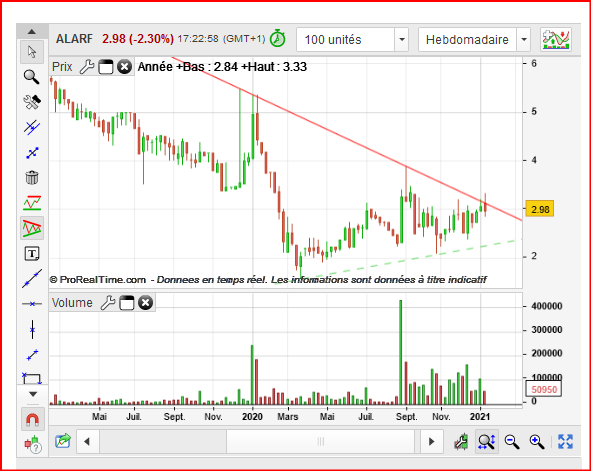
Task: Select the text annotation tool
Action: pos(32,254)
